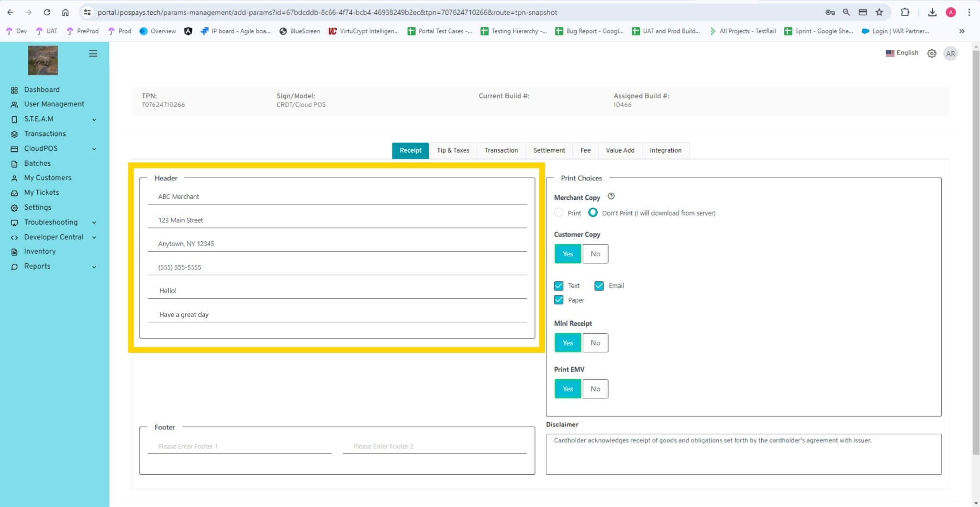The width and height of the screenshot is (980, 507).
Task: Open the My Tickets sidebar icon
Action: (x=14, y=193)
